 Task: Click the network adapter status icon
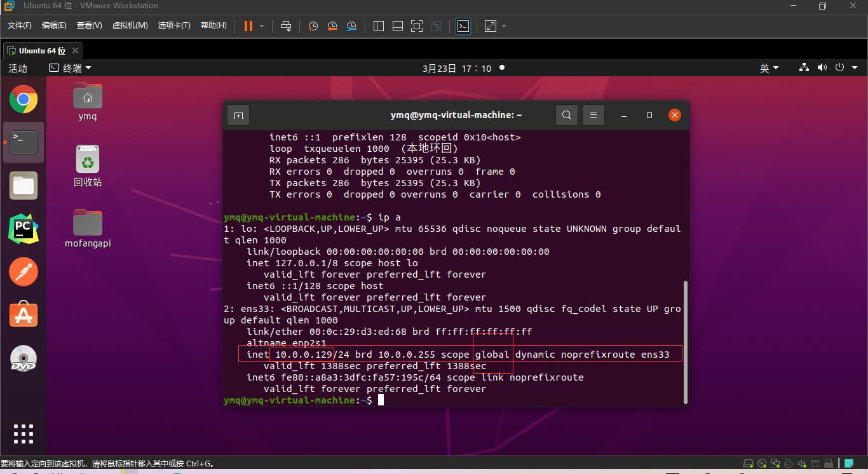[775, 464]
